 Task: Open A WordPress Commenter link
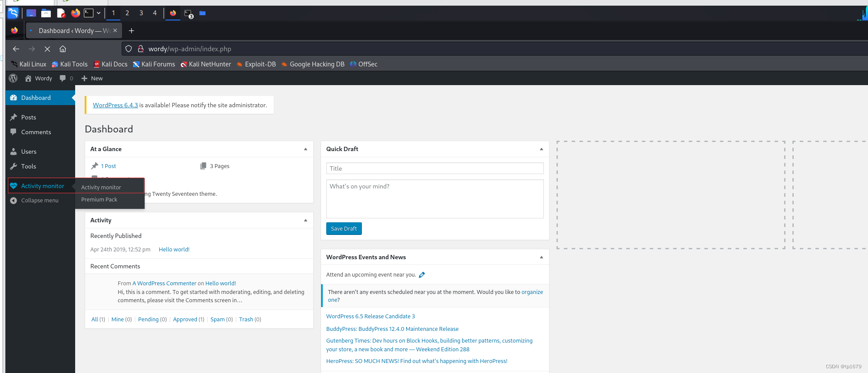pos(164,284)
